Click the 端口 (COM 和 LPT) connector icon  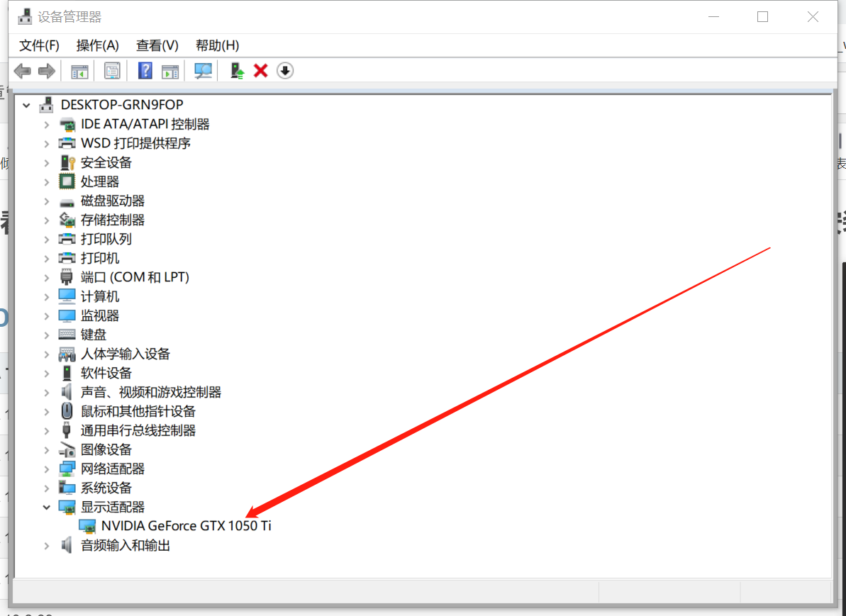(67, 276)
